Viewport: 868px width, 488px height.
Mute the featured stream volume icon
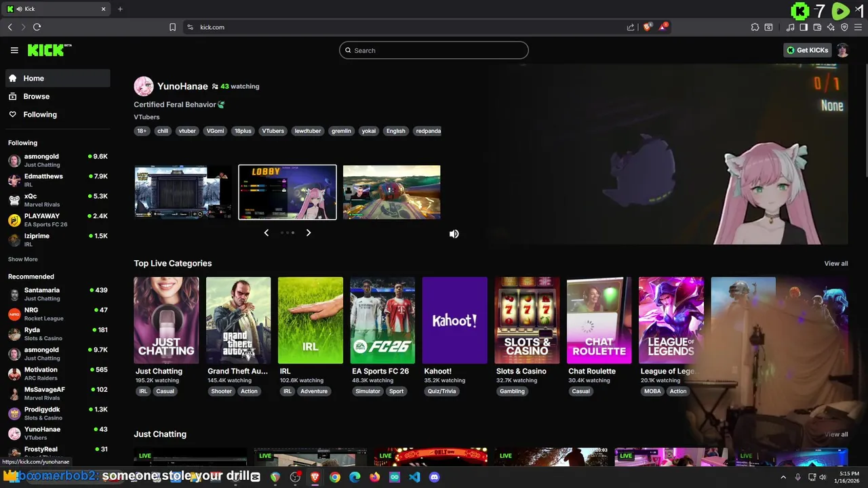coord(454,234)
